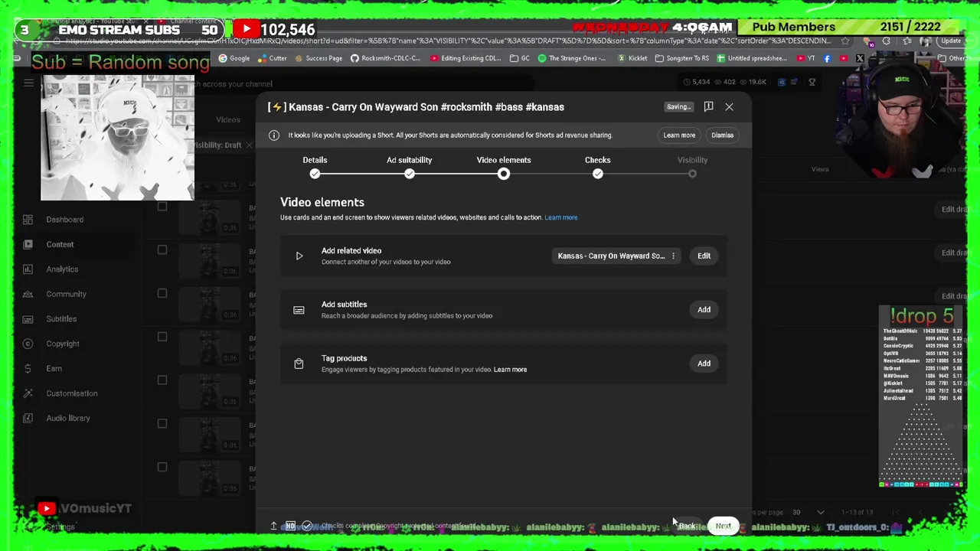Open rows per page dropdown in content list
Screen dimensions: 980x551
[x=808, y=512]
